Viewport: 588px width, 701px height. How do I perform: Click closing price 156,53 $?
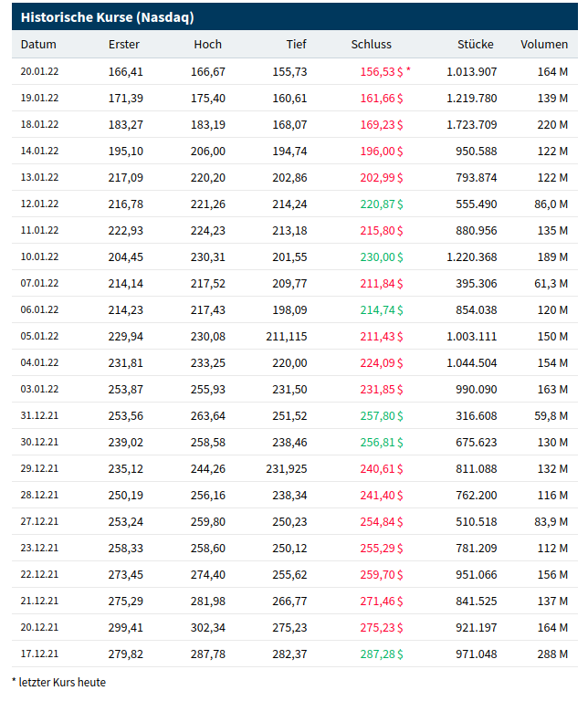point(382,71)
